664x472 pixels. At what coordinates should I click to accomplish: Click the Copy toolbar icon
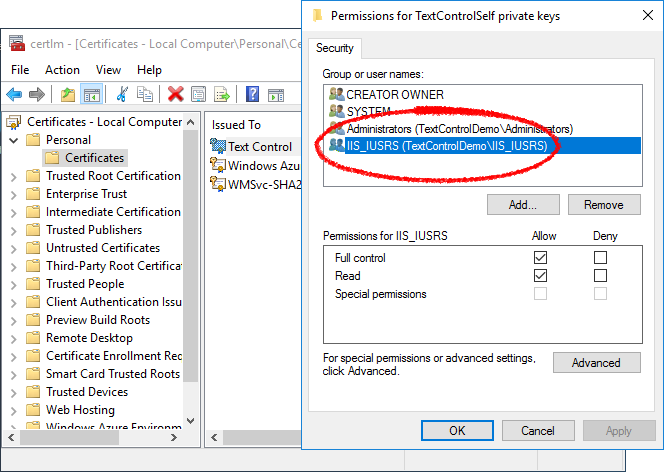click(x=145, y=94)
